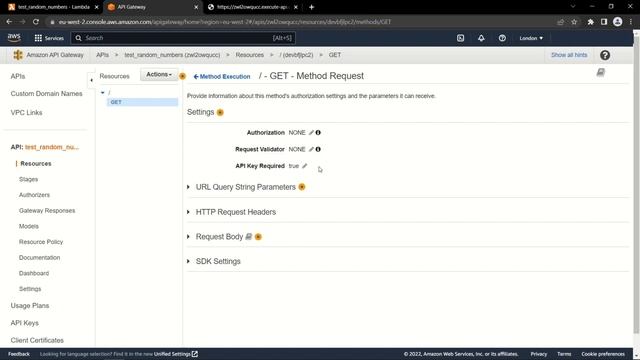Go back to Method Execution
640x360 pixels.
click(x=222, y=76)
